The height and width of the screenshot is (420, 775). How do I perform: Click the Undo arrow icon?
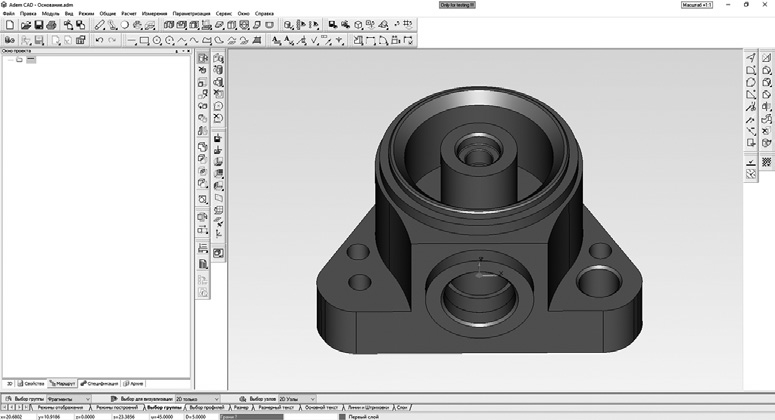(98, 41)
